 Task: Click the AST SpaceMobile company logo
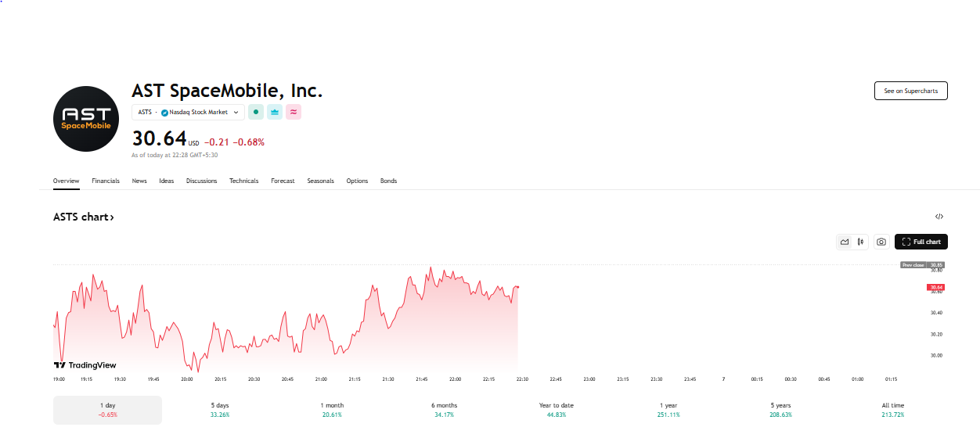click(x=86, y=119)
